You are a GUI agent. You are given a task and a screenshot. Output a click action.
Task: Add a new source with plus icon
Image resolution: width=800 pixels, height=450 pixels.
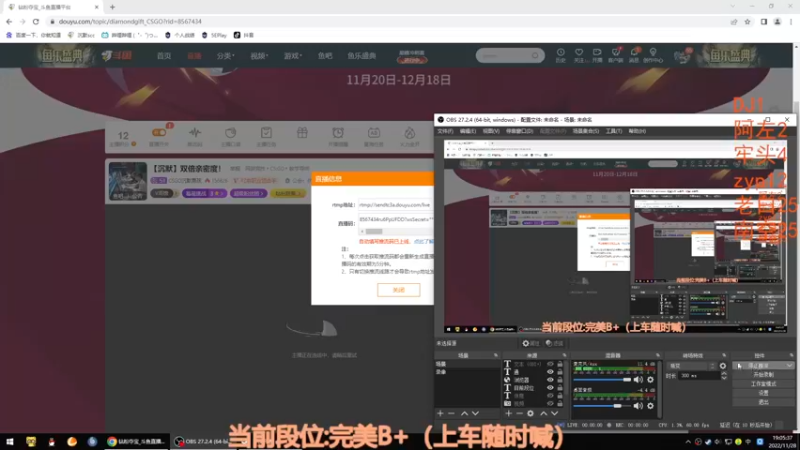508,413
